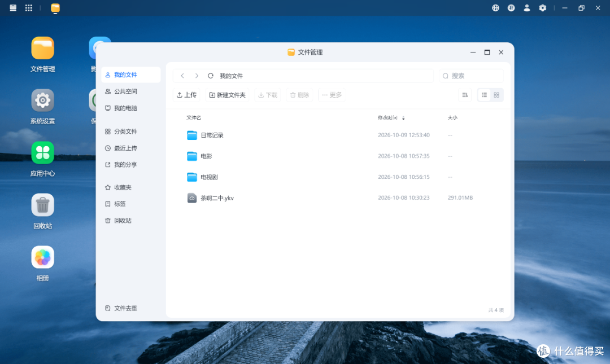Go forward with the right arrow
This screenshot has width=610, height=364.
(197, 76)
